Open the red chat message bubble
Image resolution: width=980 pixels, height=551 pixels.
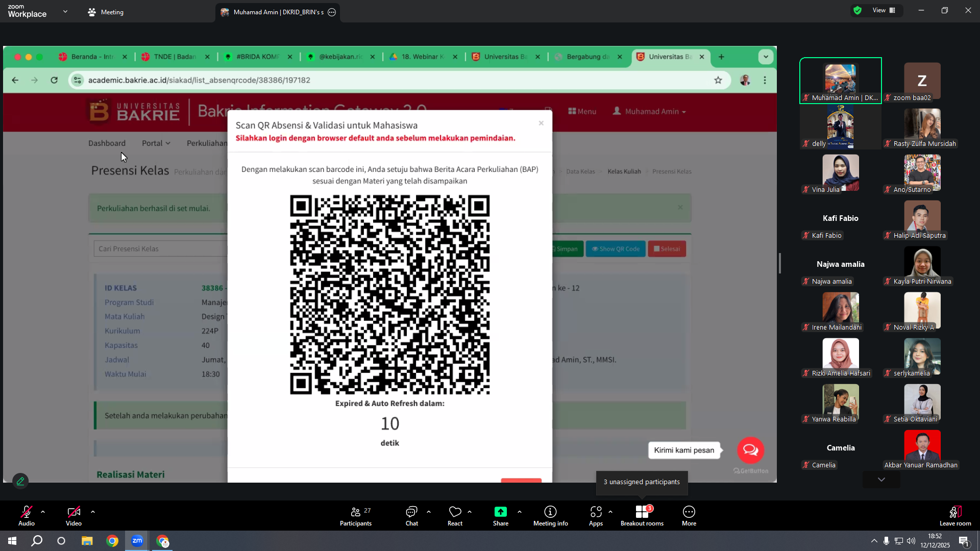click(750, 450)
